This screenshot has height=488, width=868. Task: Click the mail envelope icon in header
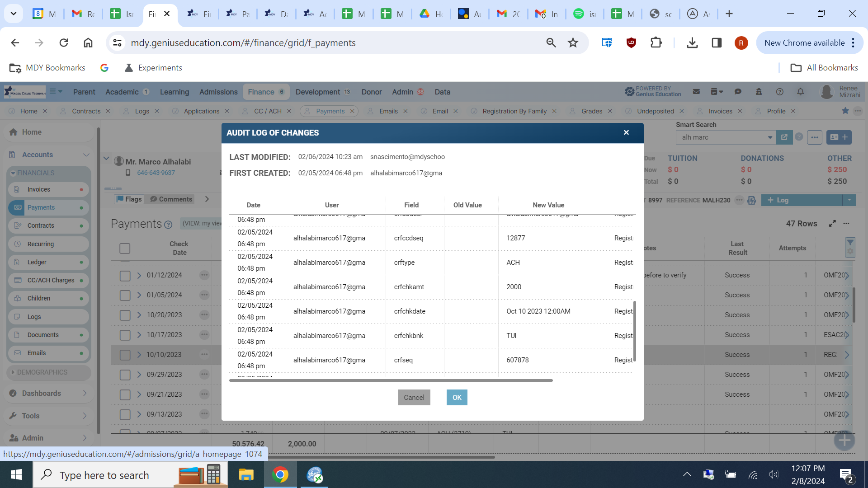(x=696, y=92)
